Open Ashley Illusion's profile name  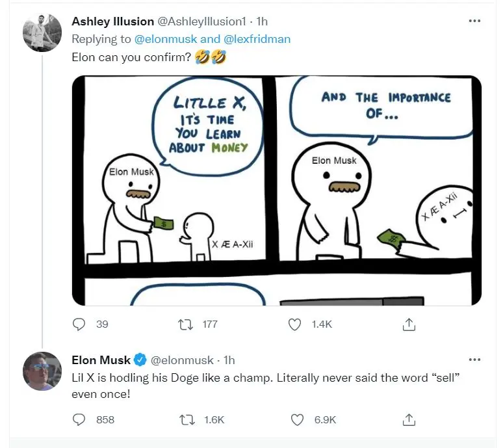112,21
